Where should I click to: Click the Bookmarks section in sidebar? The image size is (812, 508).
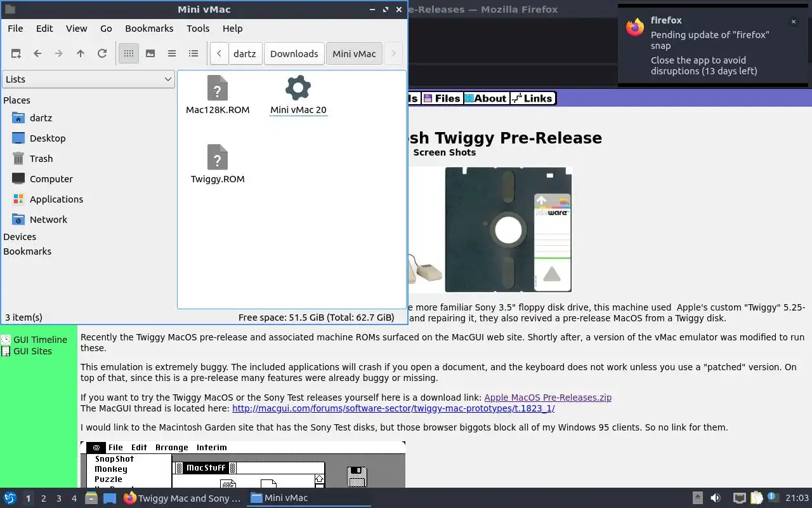point(27,251)
